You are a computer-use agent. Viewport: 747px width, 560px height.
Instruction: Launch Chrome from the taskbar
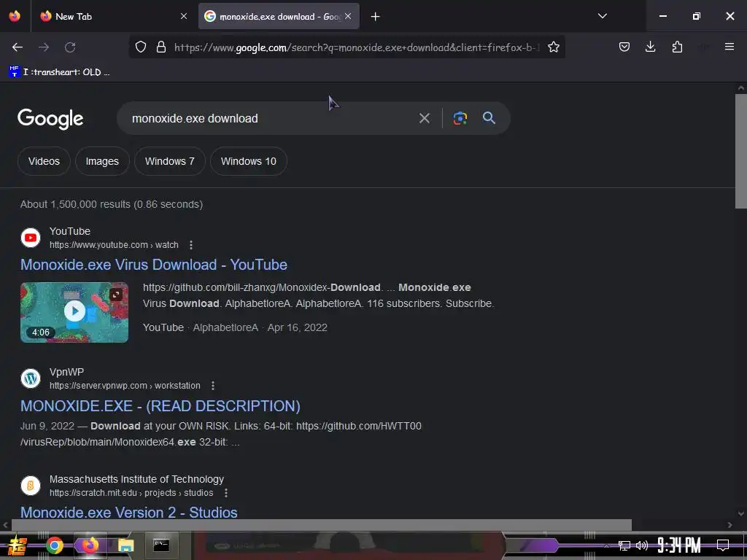(x=55, y=545)
